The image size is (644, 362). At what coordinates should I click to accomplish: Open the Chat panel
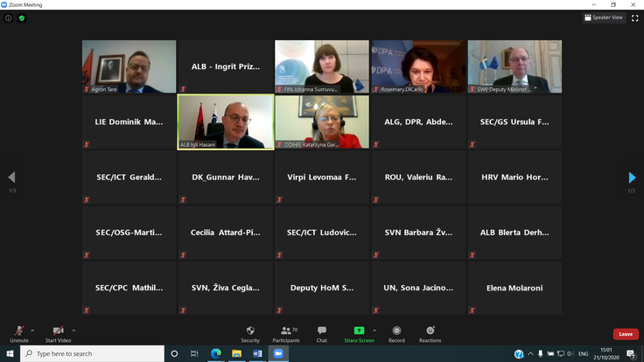click(322, 332)
